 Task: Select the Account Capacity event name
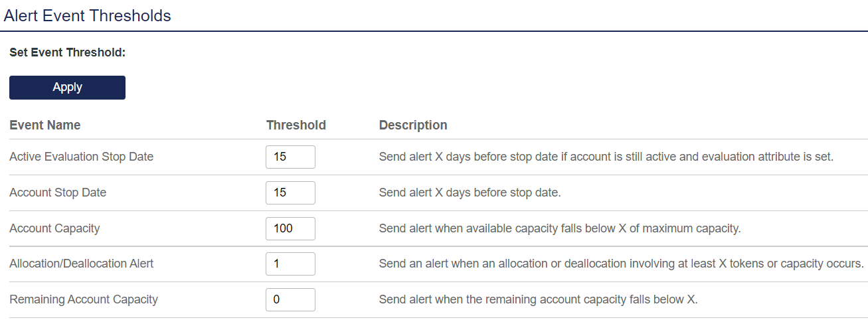54,228
